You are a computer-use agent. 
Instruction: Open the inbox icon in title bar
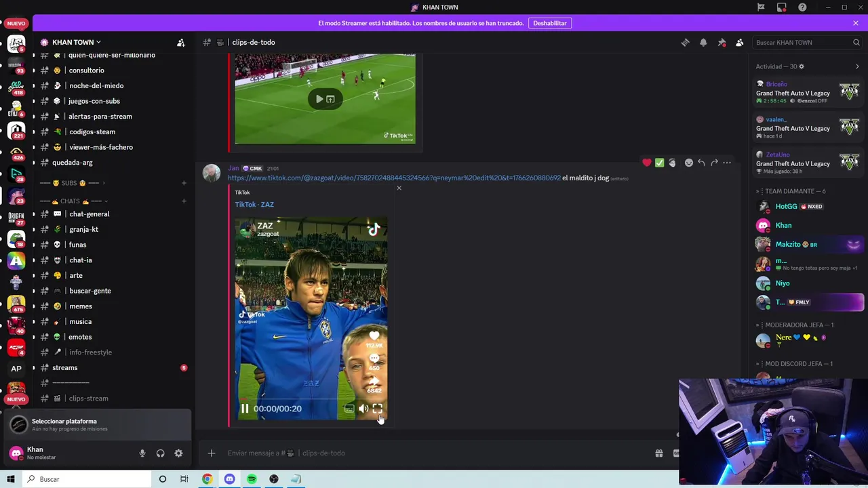(782, 7)
